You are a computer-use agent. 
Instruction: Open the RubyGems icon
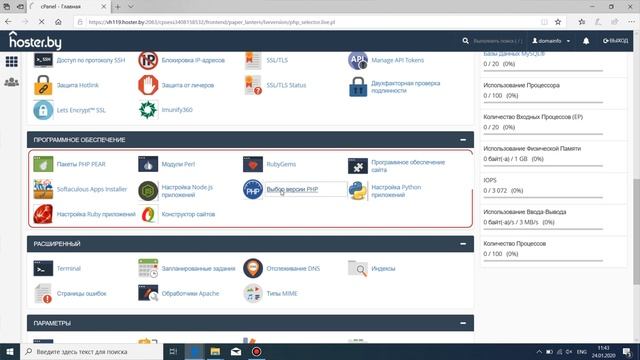(253, 164)
